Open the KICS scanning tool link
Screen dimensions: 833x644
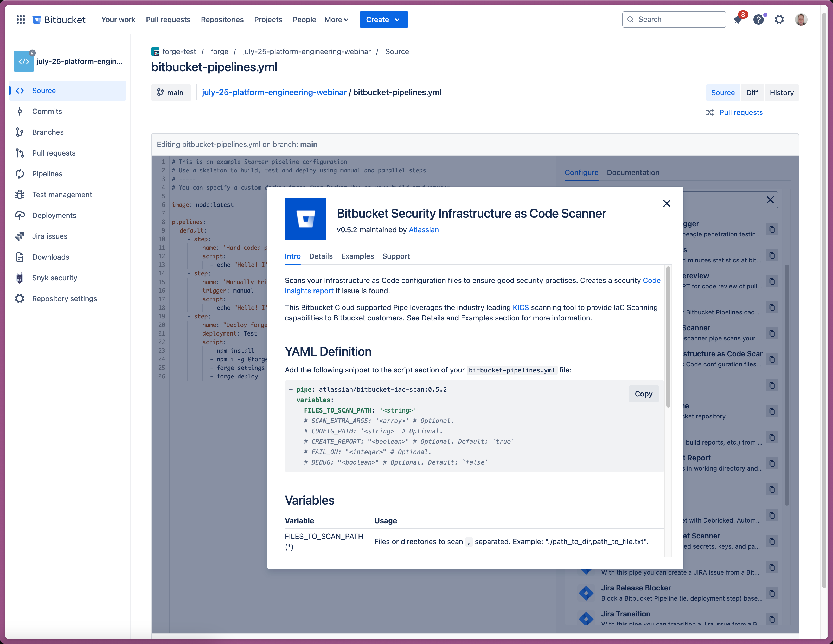click(521, 307)
